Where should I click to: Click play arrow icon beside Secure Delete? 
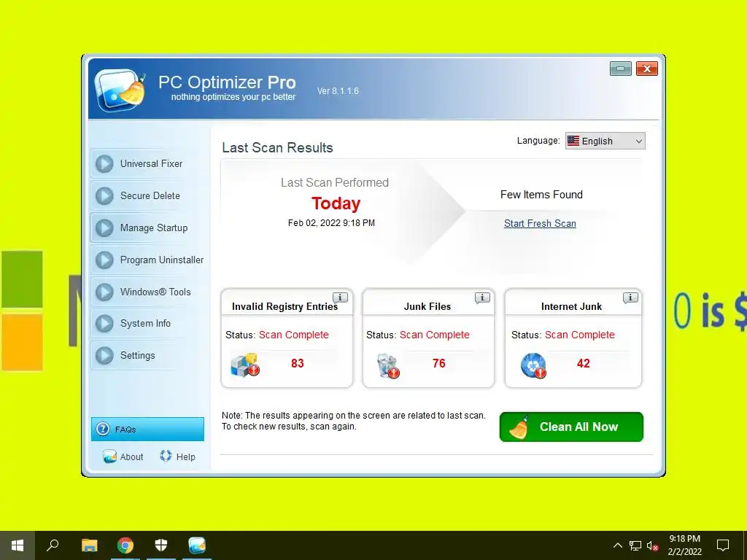click(104, 195)
